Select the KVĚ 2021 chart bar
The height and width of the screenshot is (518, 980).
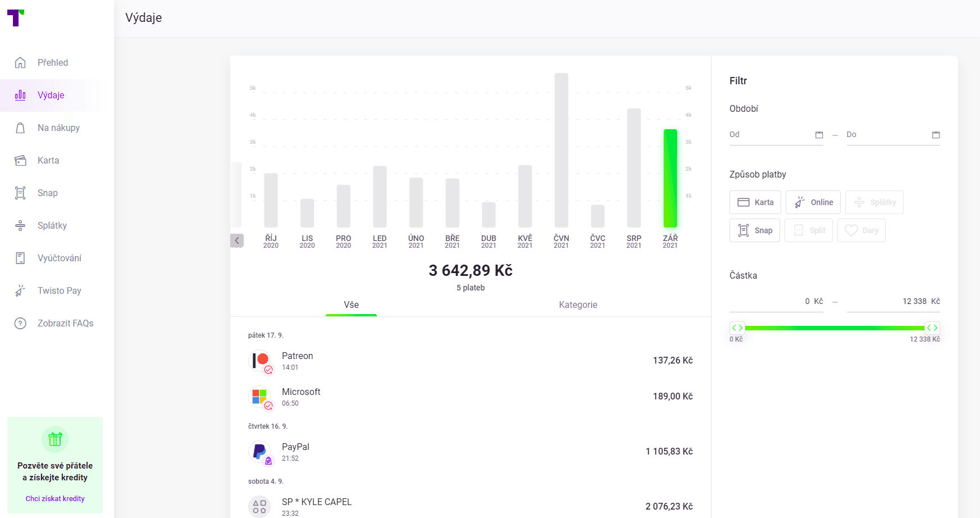[x=525, y=196]
